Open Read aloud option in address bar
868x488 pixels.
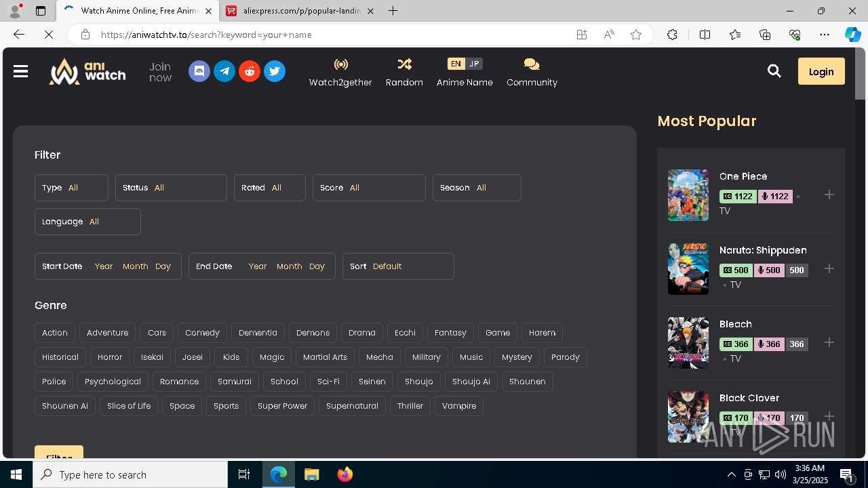click(609, 35)
